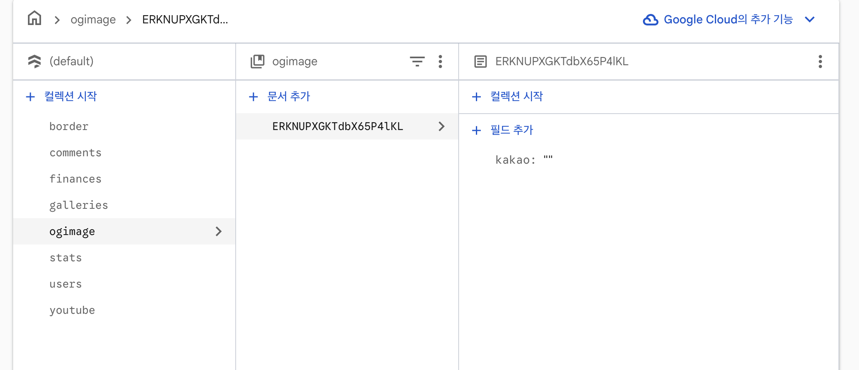Open the ogimage collection filter icon
Viewport: 868px width, 370px height.
417,62
